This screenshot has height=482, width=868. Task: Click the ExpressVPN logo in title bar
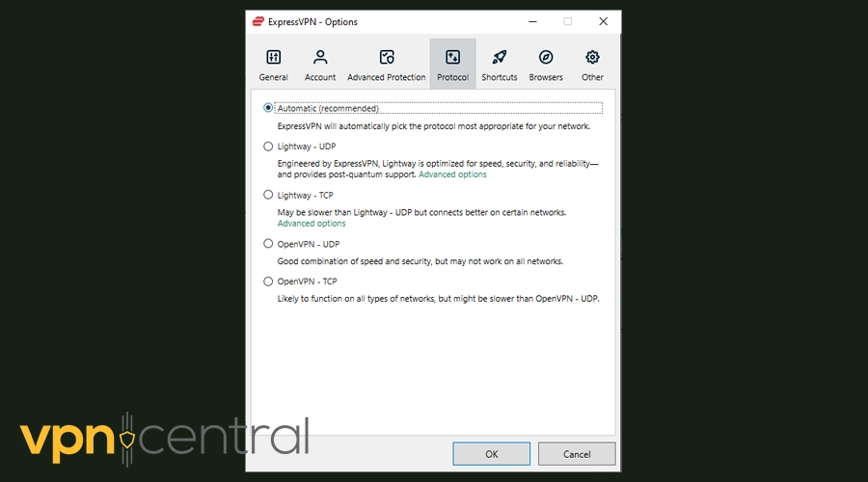click(258, 21)
